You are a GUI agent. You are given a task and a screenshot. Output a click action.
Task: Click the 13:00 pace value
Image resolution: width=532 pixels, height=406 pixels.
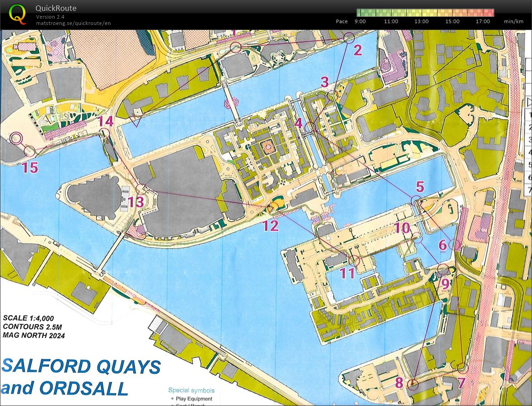(x=422, y=21)
